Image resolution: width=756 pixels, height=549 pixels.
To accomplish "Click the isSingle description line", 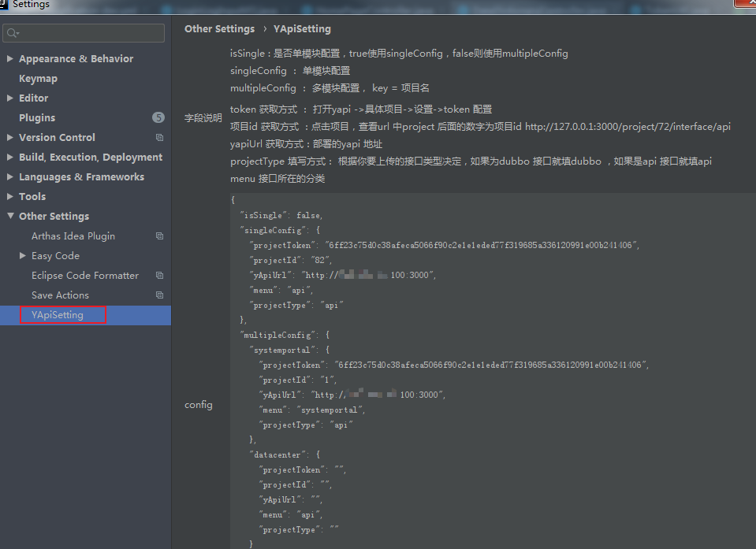I will (x=399, y=54).
